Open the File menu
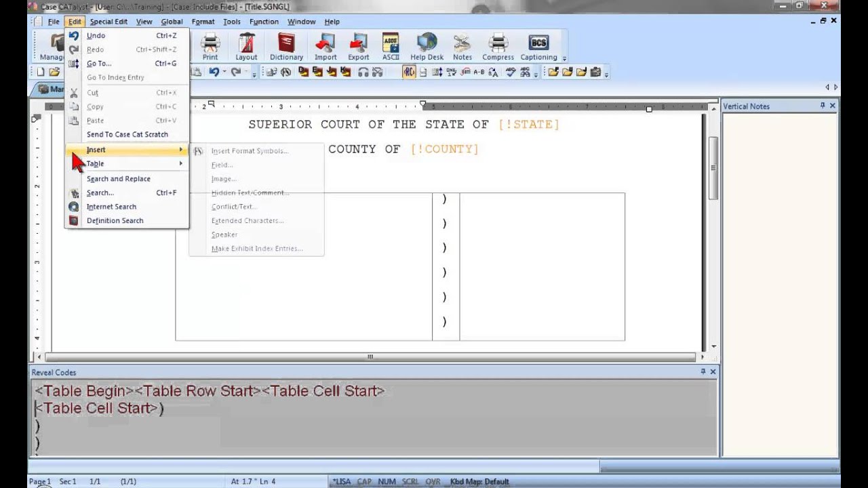Viewport: 868px width, 488px height. click(x=54, y=22)
